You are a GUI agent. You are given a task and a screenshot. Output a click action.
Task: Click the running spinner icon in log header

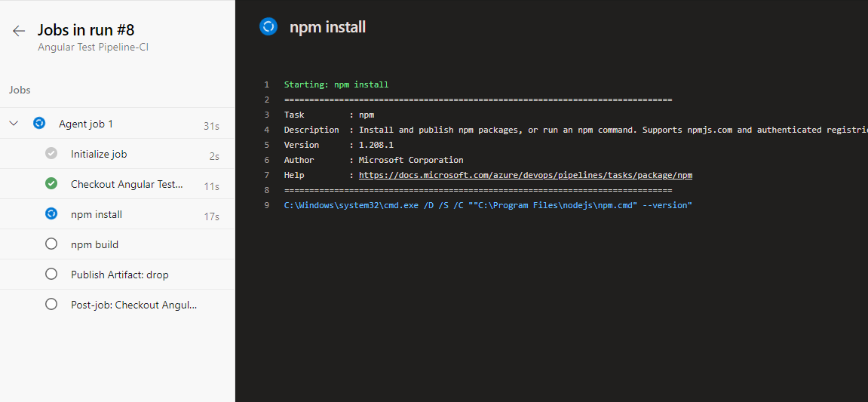click(268, 27)
